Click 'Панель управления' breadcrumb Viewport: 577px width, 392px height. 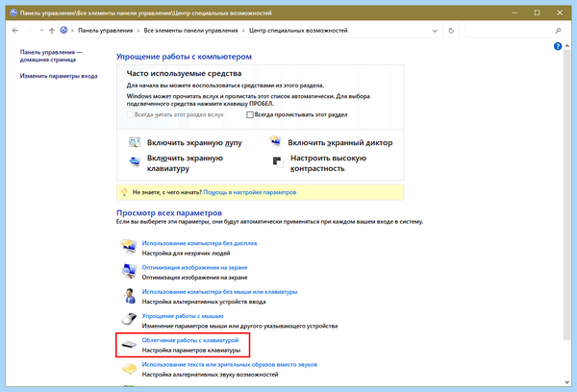(105, 31)
